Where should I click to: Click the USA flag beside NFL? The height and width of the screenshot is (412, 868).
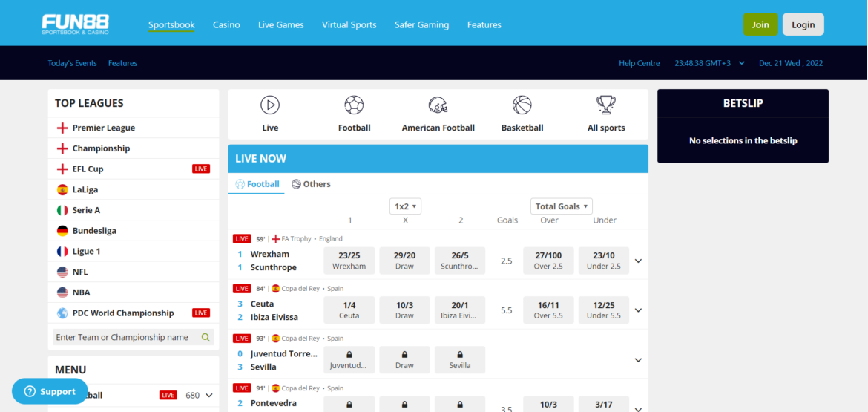(x=62, y=272)
